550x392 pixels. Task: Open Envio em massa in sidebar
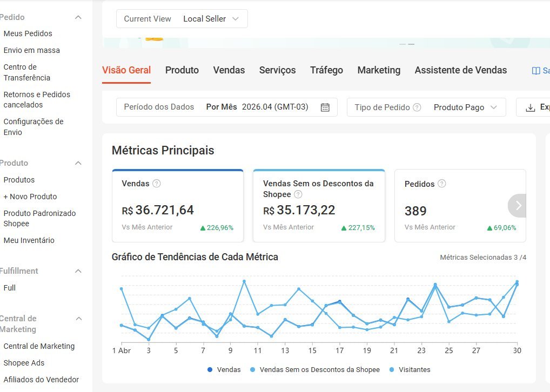tap(31, 51)
